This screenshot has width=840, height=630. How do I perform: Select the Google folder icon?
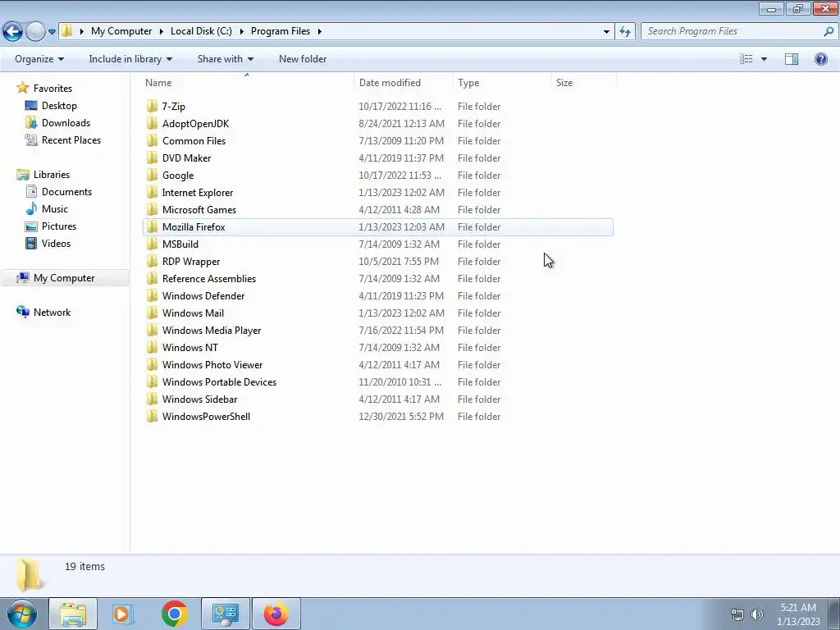coord(152,176)
